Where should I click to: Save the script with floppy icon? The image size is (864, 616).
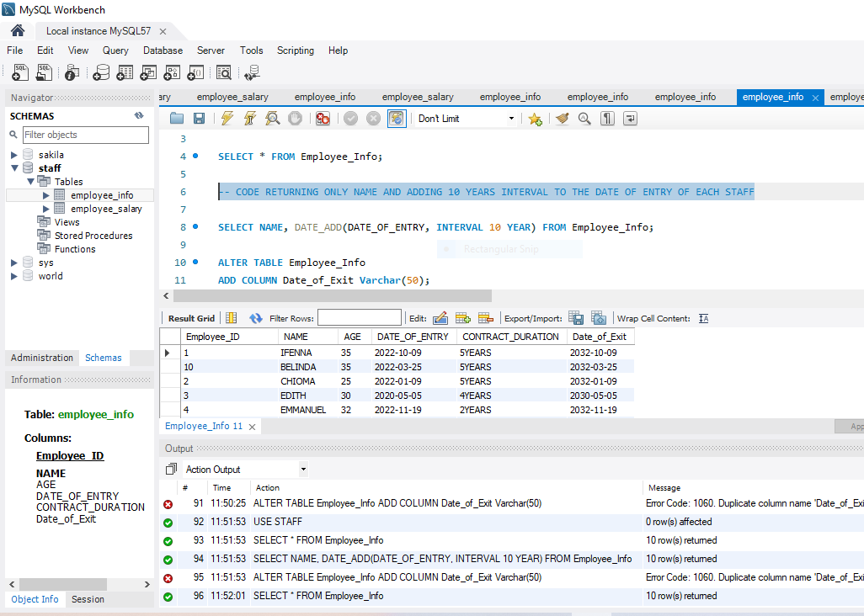tap(199, 119)
